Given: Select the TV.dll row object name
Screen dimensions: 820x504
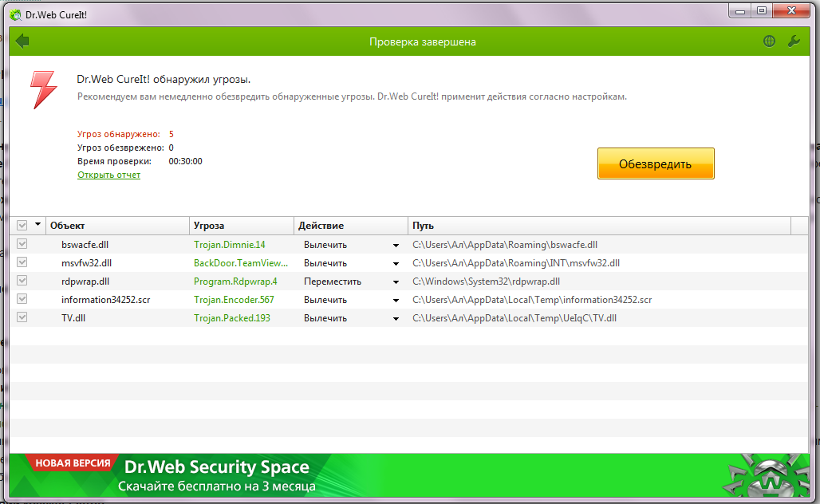Looking at the screenshot, I should [x=75, y=318].
